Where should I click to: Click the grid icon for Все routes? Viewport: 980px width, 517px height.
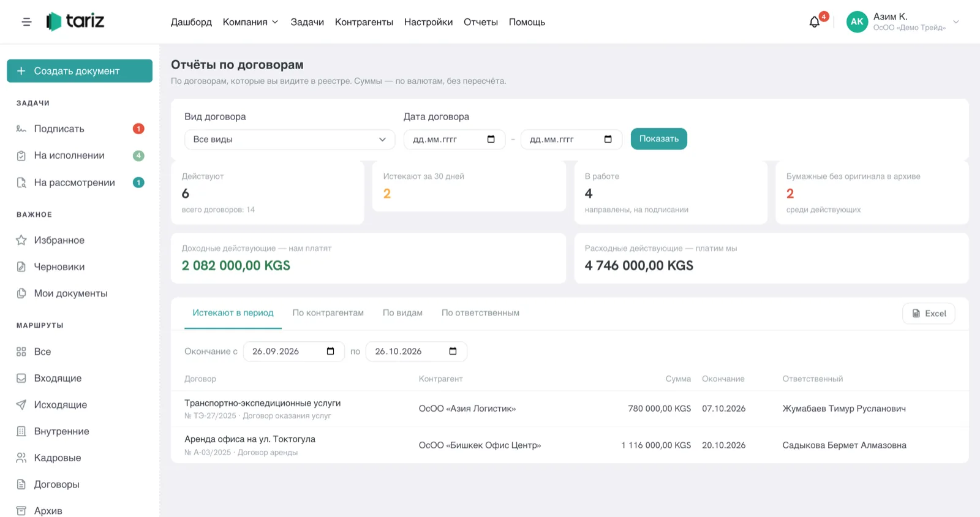(21, 352)
